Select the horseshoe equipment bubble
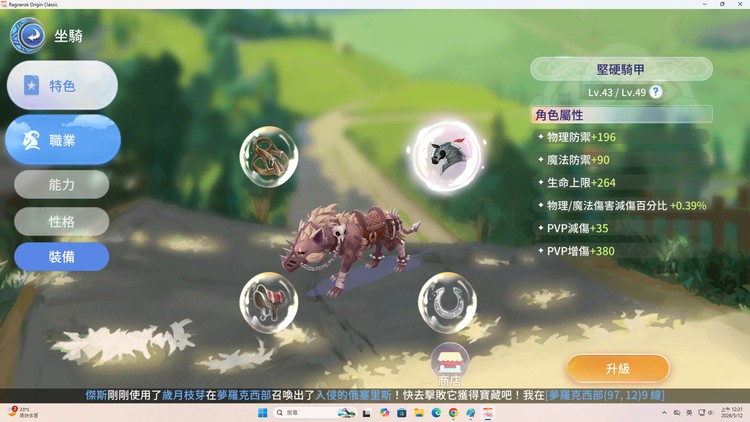The height and width of the screenshot is (422, 750). click(447, 302)
